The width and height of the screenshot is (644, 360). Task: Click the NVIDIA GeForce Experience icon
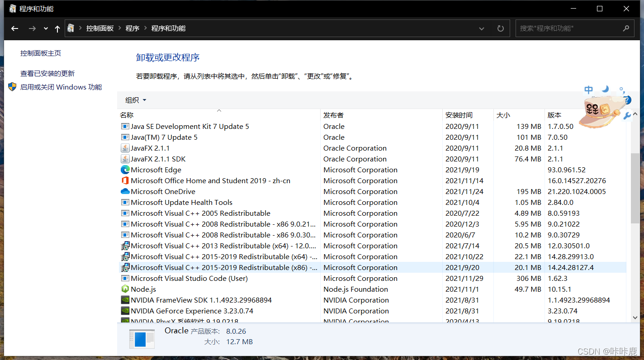click(x=125, y=311)
